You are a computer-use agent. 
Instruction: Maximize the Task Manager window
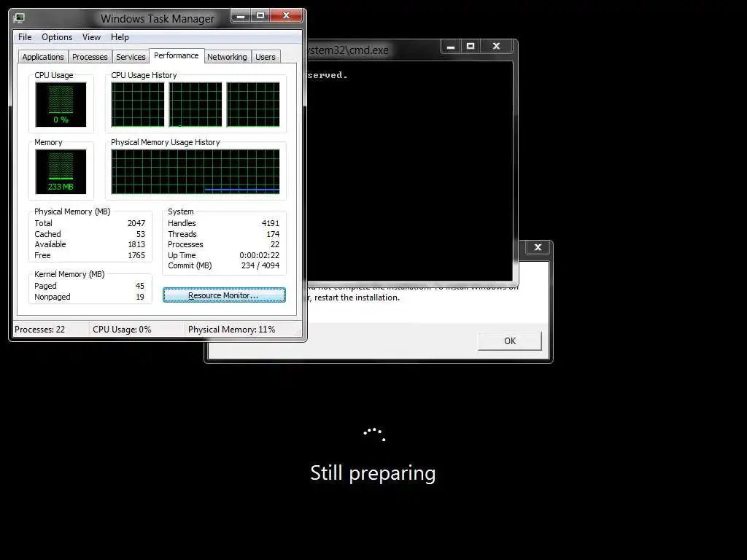click(260, 16)
